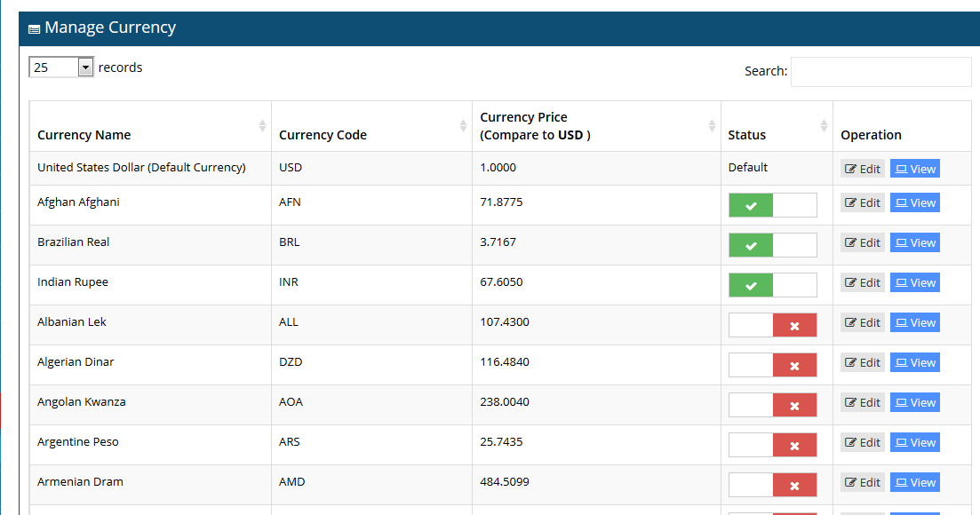
Task: Disable the Afghan Afghani status toggle
Action: click(x=772, y=206)
